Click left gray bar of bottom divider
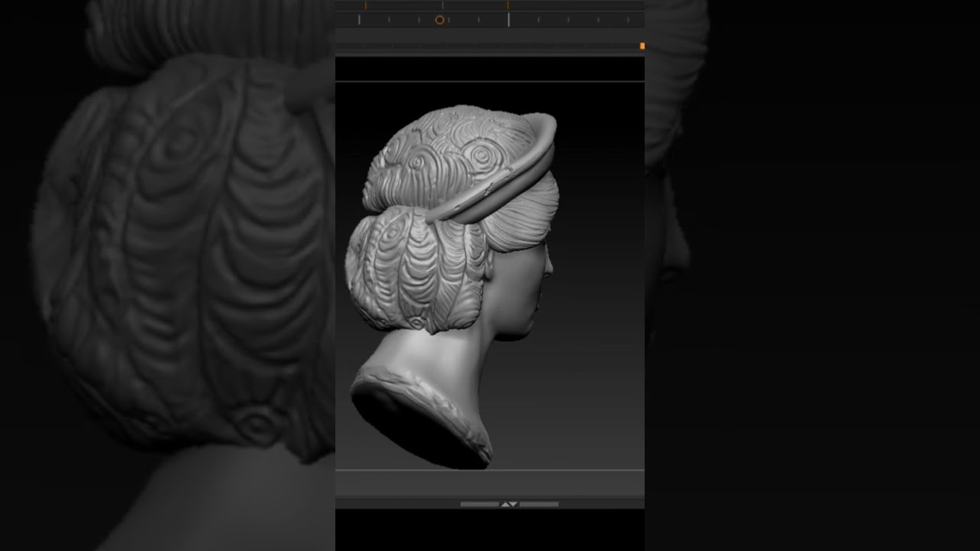 [479, 504]
